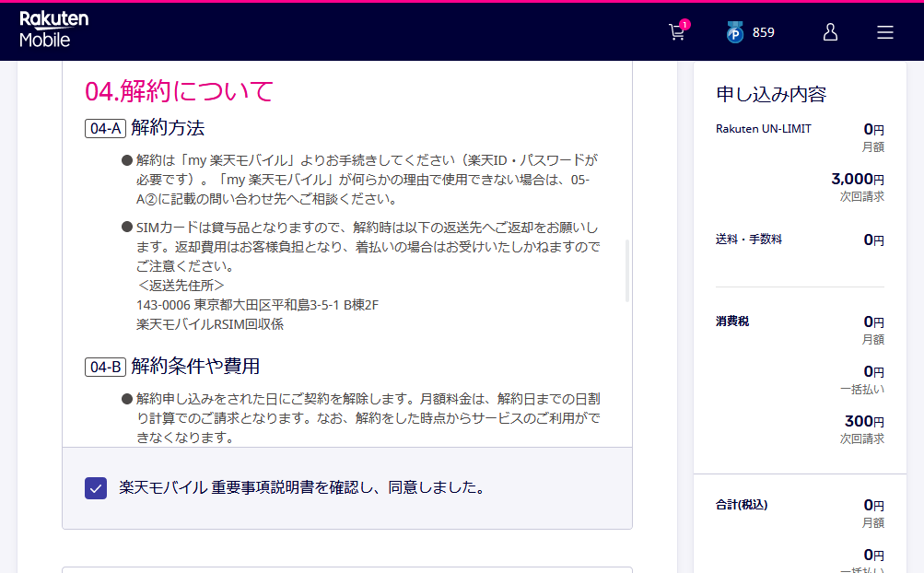
Task: Click the 消費税 label
Action: tap(732, 322)
